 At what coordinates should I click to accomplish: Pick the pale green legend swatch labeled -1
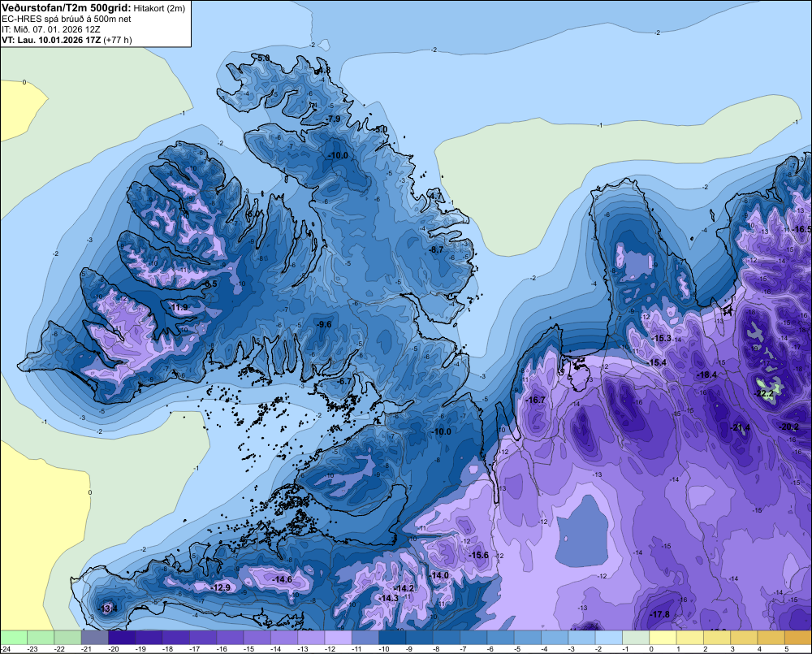point(636,637)
